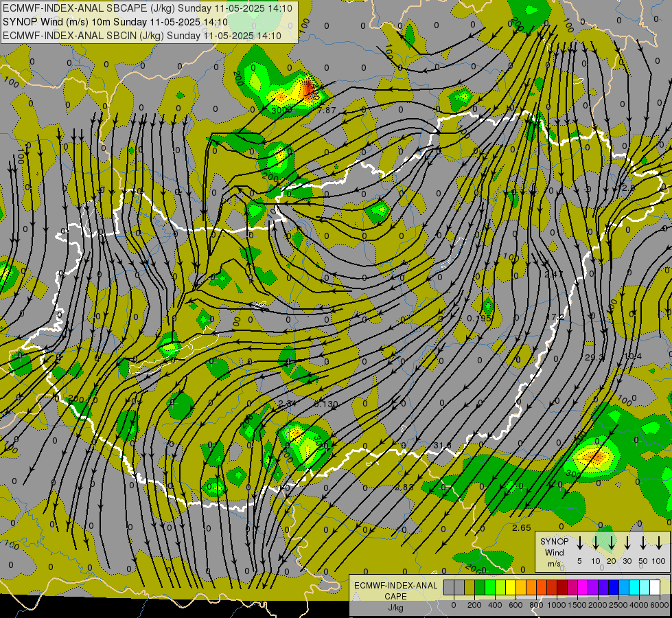Click the 2.65 value on the map
Screen dimensions: 672x618
522,527
